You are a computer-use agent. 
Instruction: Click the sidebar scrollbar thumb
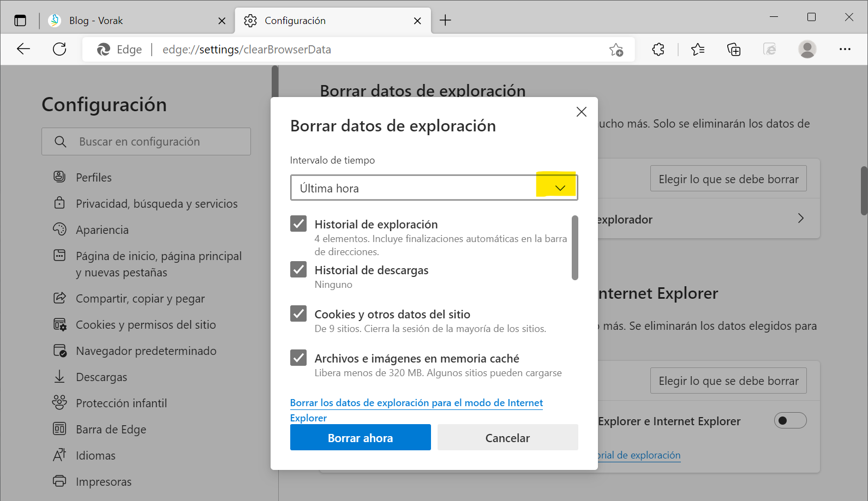[x=275, y=82]
